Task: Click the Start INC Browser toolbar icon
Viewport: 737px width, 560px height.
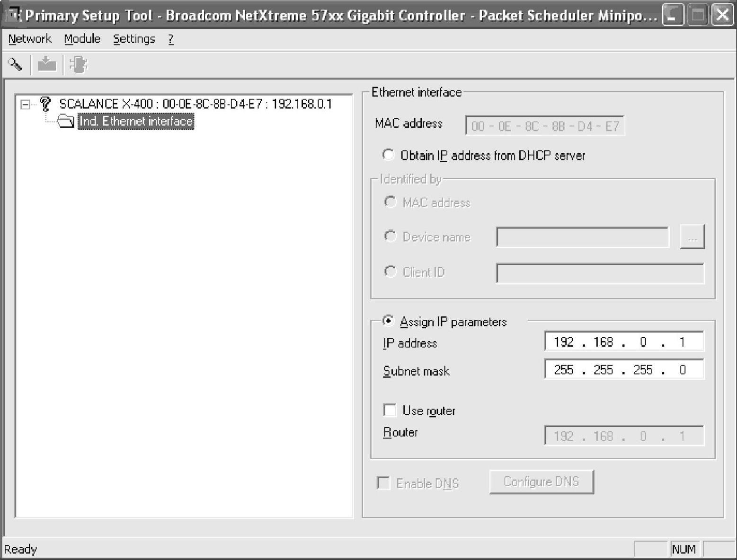Action: tap(78, 64)
